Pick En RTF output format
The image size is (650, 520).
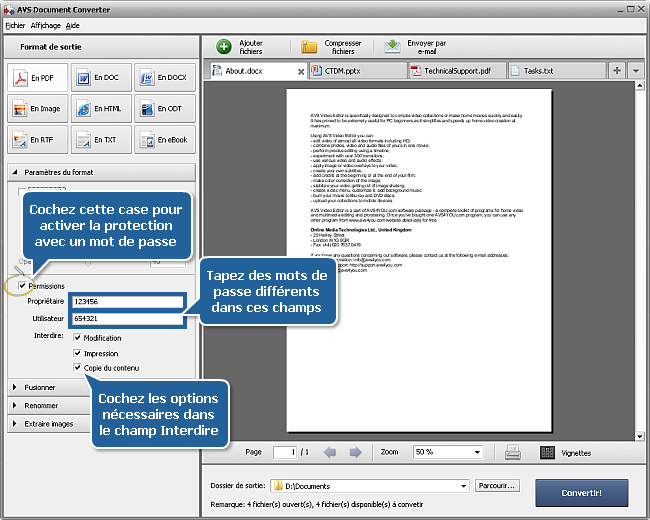[37, 140]
